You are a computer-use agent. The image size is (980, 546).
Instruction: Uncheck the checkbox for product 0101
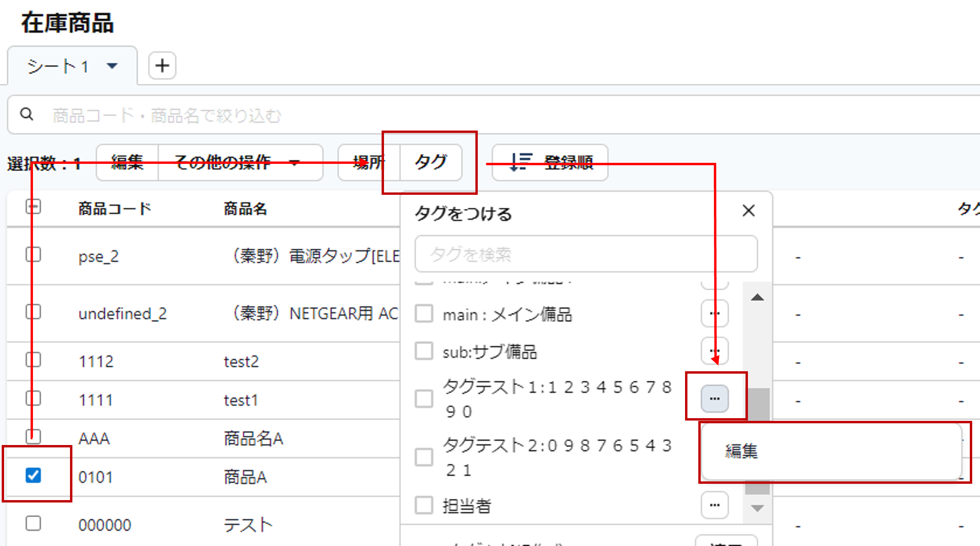click(x=34, y=475)
